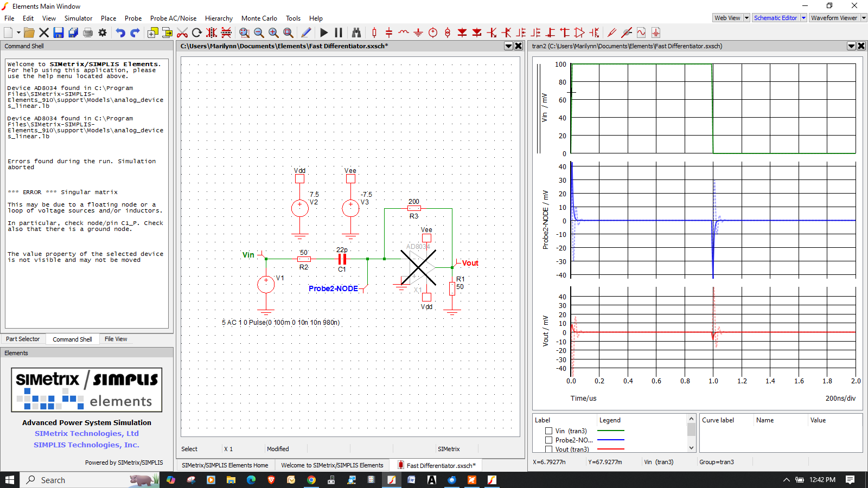Open options via the gear icon

click(103, 33)
